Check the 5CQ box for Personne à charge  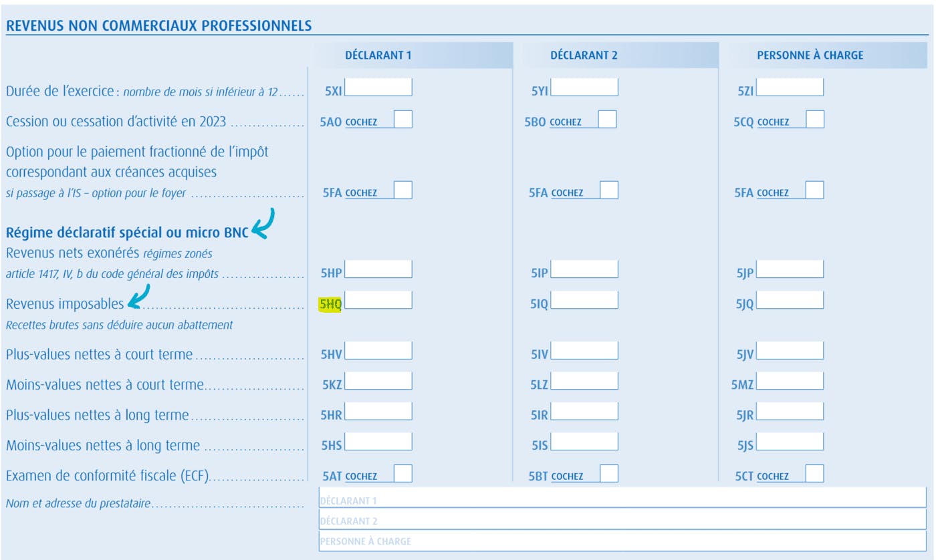pos(815,120)
